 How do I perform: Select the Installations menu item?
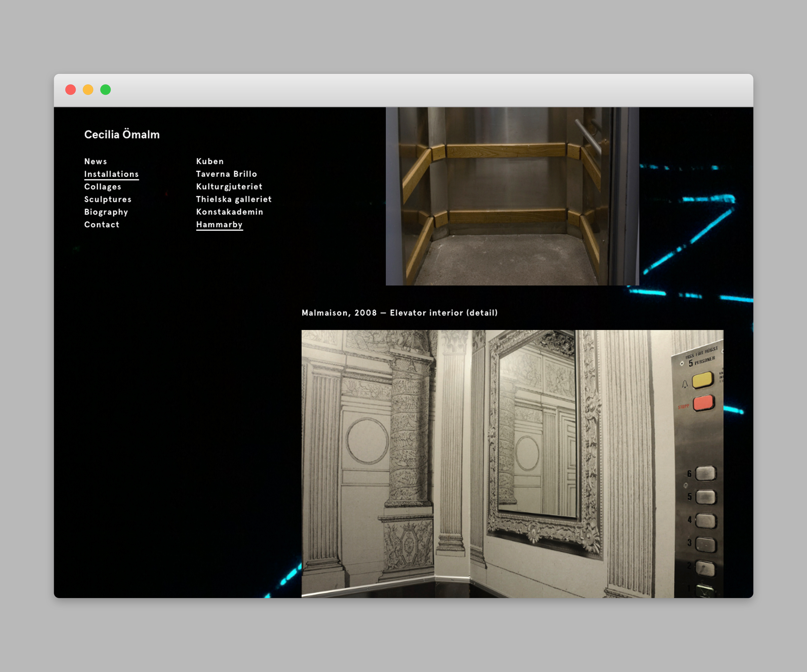(111, 174)
